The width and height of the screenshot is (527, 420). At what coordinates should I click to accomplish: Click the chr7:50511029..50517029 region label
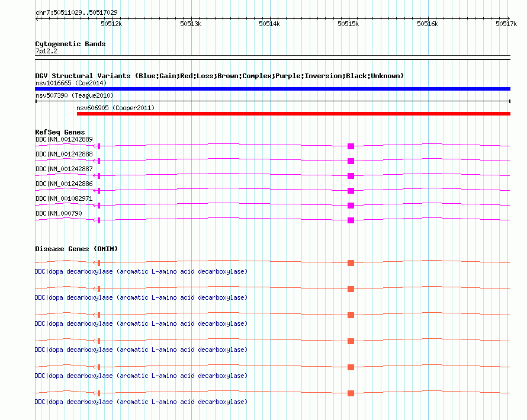coord(76,12)
